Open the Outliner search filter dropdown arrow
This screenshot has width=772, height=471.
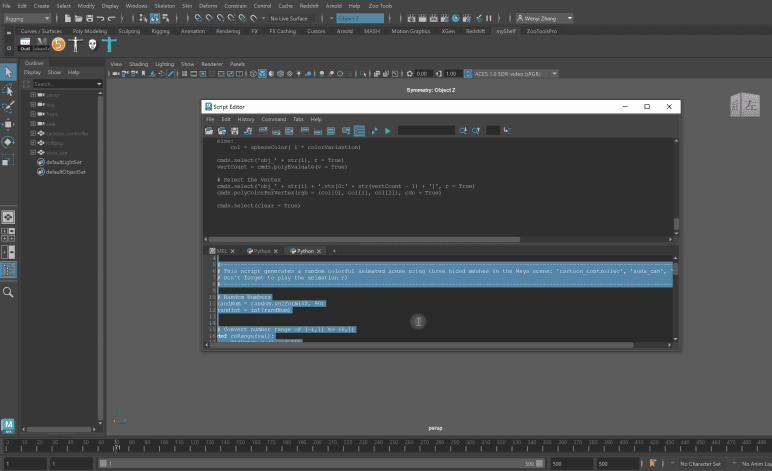point(99,84)
